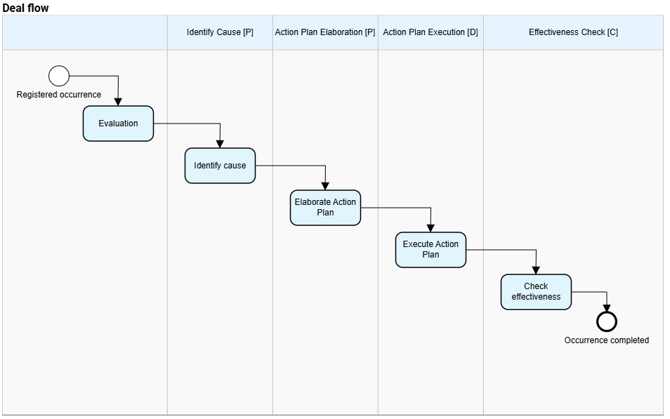Select the Evaluation task box
The image size is (670, 419).
118,123
